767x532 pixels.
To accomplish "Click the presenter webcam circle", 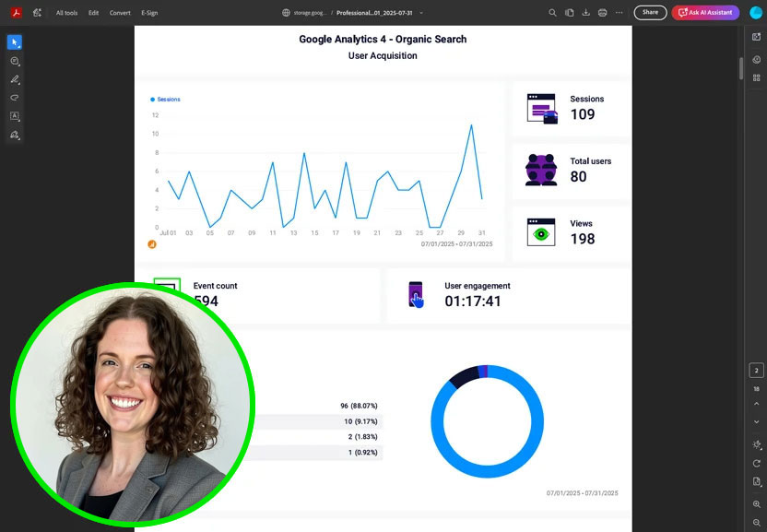I will coord(133,406).
